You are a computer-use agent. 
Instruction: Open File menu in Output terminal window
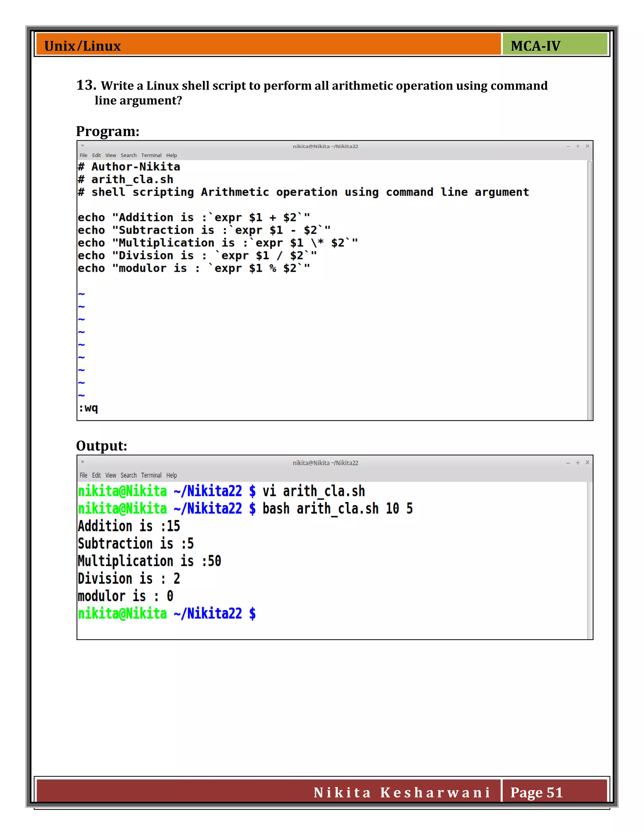pyautogui.click(x=83, y=475)
